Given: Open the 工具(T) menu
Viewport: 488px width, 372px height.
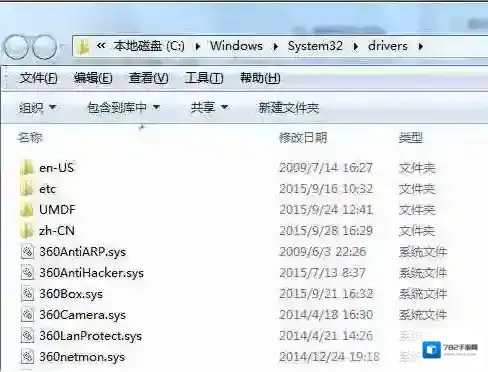Looking at the screenshot, I should click(204, 78).
